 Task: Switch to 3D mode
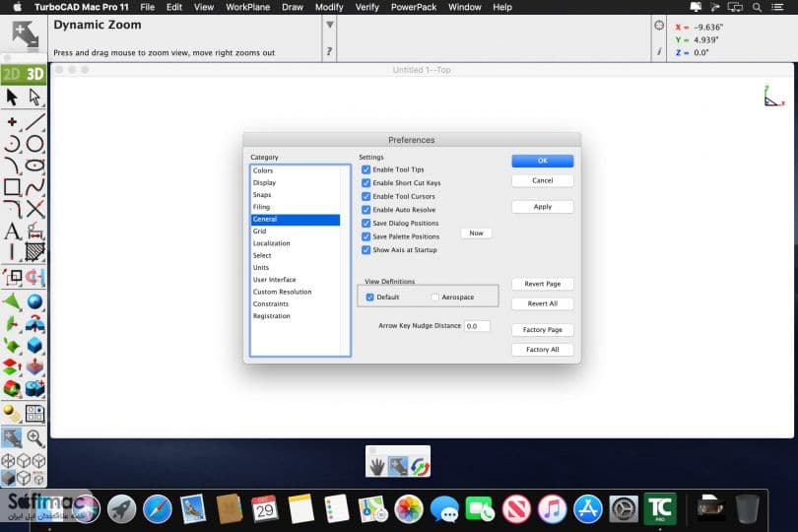coord(34,74)
